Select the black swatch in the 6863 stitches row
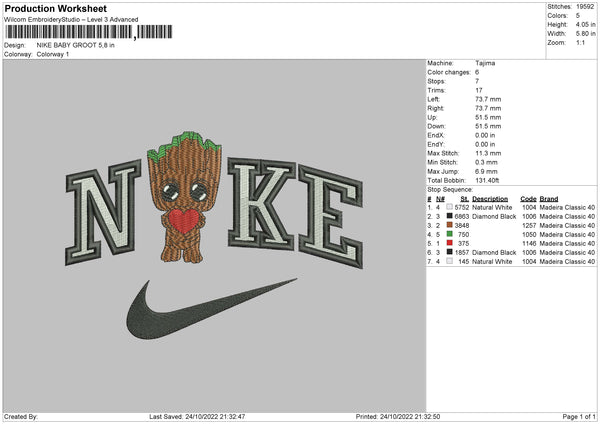This screenshot has width=600, height=424. pos(450,216)
